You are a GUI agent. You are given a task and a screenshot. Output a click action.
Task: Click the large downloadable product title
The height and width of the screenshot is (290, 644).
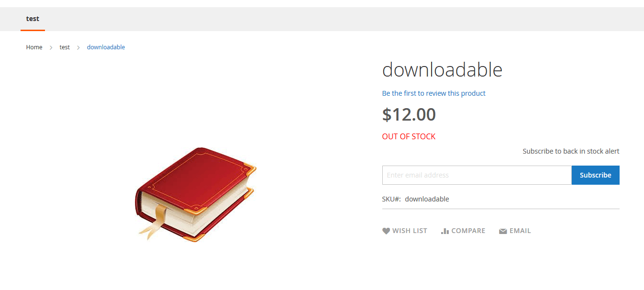(x=442, y=70)
